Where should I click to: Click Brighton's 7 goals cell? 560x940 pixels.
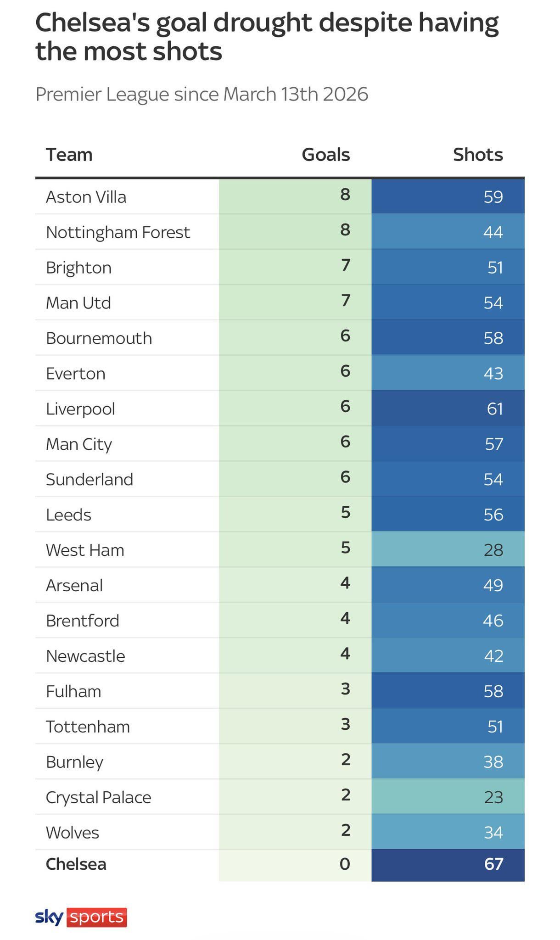346,265
